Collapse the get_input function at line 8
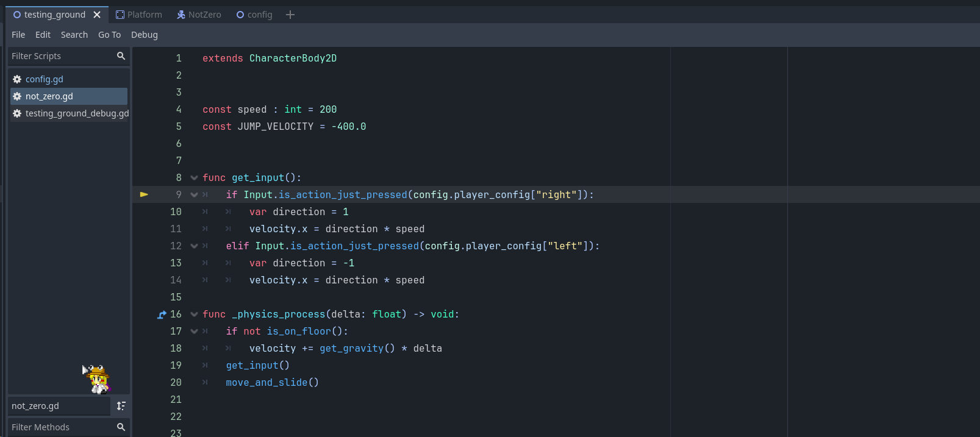Screen dimensions: 980x437 click(194, 178)
